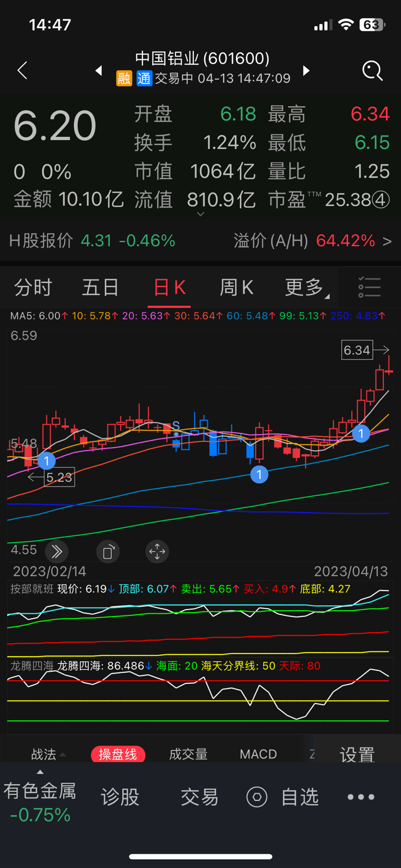
Task: Open H股报价 quote row
Action: (x=92, y=241)
